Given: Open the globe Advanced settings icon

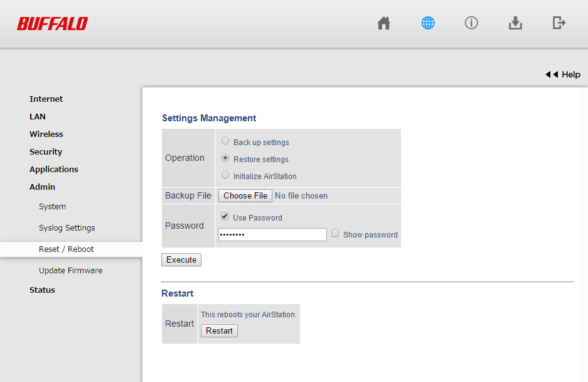Looking at the screenshot, I should pyautogui.click(x=428, y=23).
